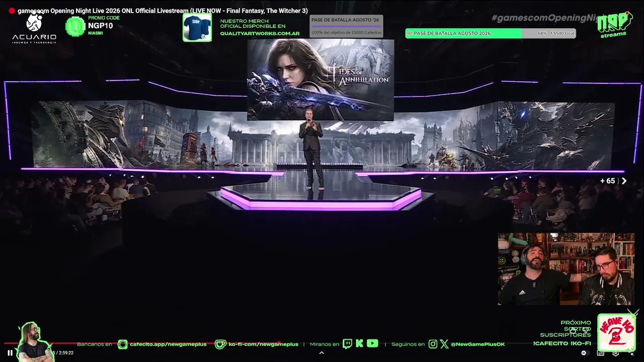Viewport: 644px width, 362px height.
Task: Click the Kick icon
Action: [x=359, y=344]
